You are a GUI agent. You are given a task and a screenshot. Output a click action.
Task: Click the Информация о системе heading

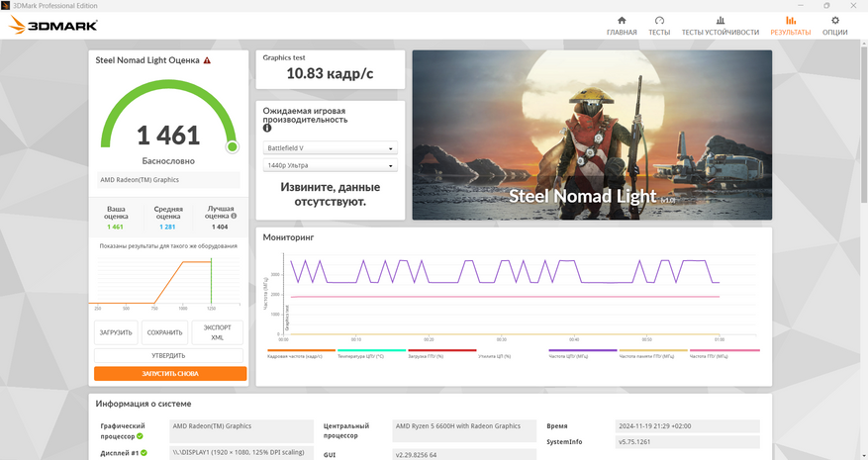[144, 404]
